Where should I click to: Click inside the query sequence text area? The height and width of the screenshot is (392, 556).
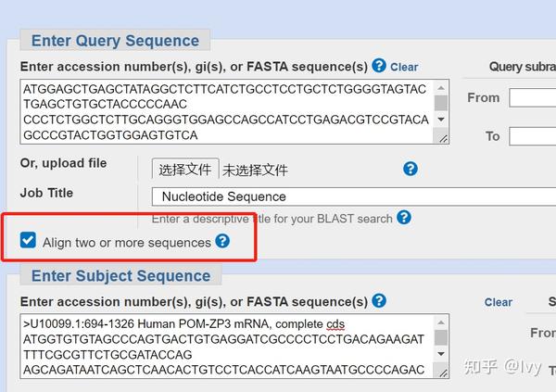pos(222,111)
